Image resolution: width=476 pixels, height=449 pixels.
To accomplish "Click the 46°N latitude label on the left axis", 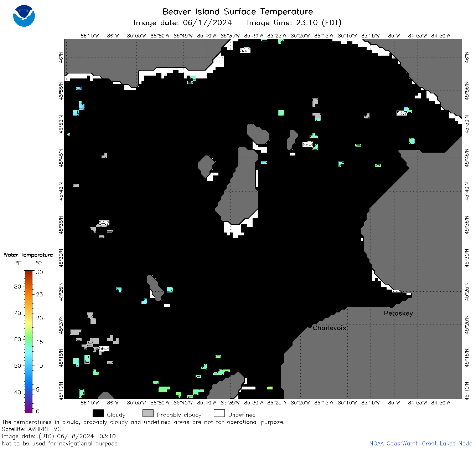I will [x=61, y=57].
